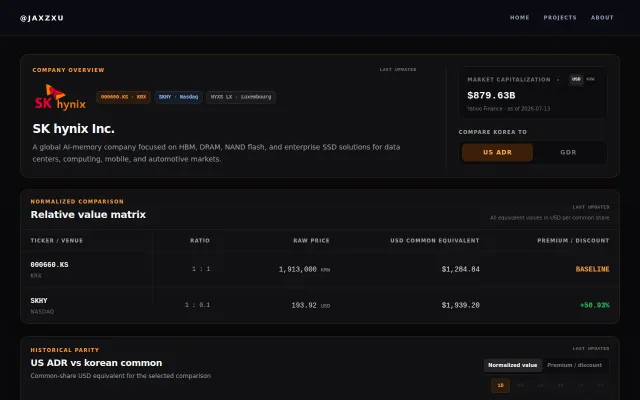Screen dimensions: 640x400
Task: Open the About nav link
Action: (602, 18)
